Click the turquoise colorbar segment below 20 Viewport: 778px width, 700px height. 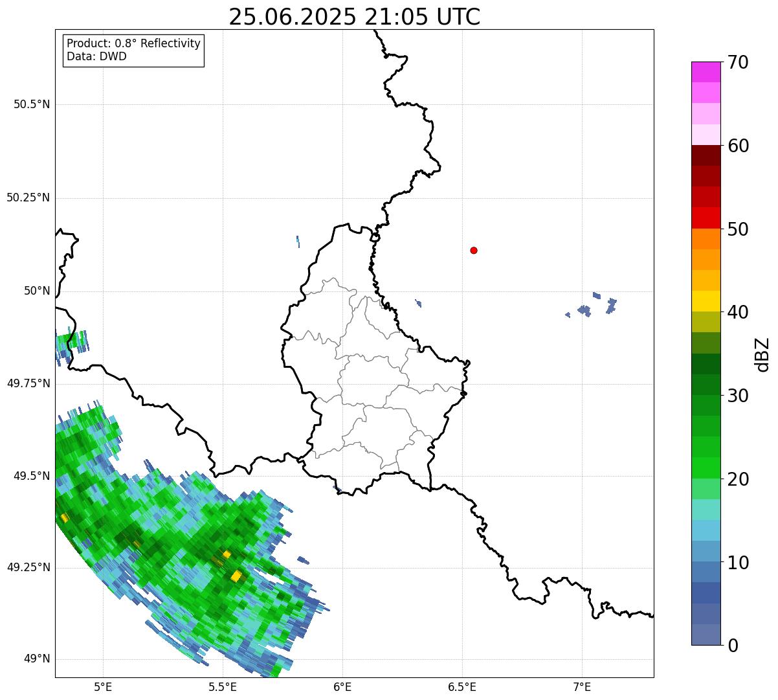coord(706,510)
